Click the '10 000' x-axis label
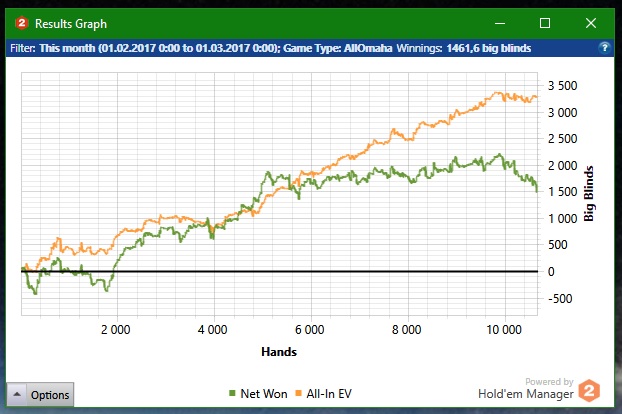The width and height of the screenshot is (622, 414). tap(504, 330)
